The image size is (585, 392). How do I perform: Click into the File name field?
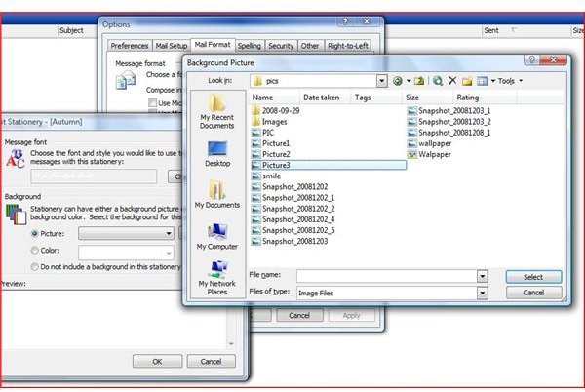point(387,276)
